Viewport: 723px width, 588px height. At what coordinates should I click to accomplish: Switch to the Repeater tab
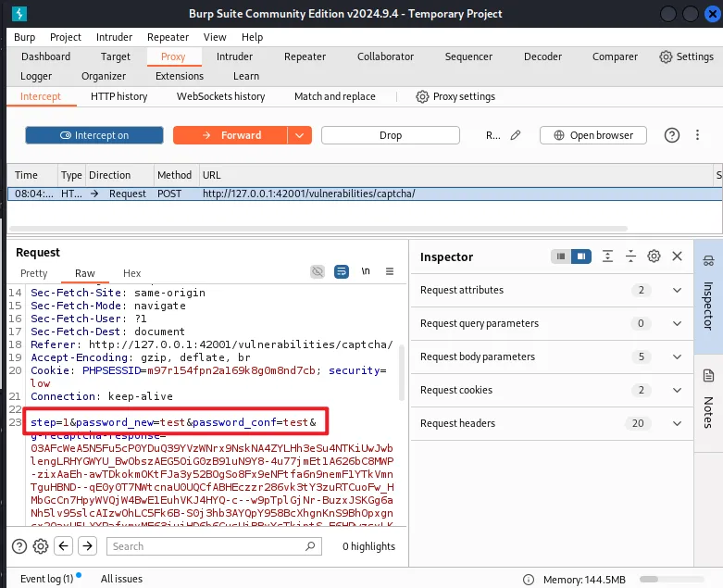(305, 56)
